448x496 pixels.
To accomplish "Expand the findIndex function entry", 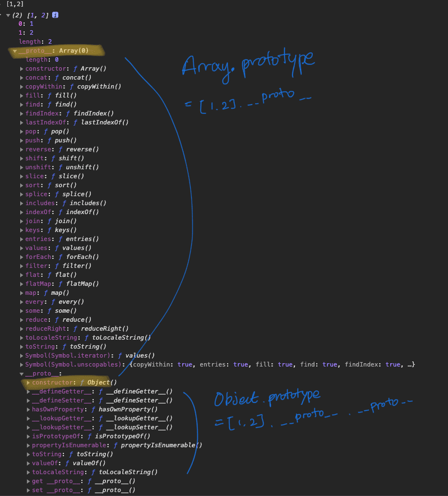I will (x=21, y=114).
